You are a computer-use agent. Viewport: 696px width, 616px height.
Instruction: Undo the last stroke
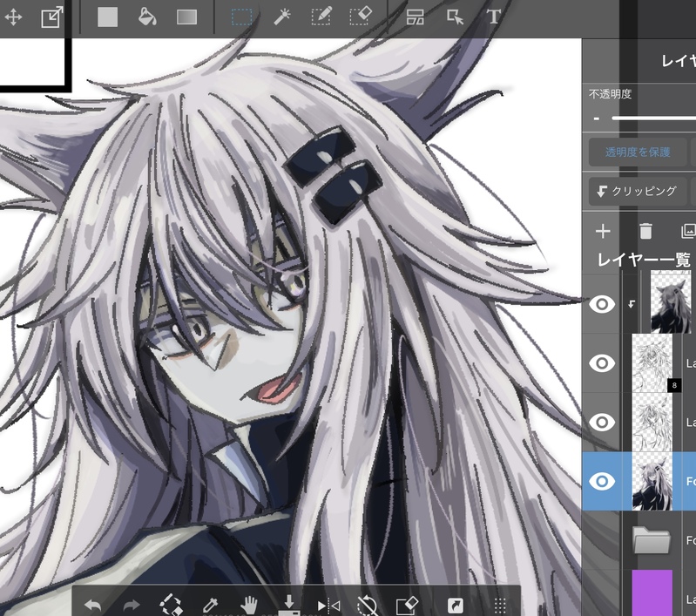pyautogui.click(x=92, y=605)
